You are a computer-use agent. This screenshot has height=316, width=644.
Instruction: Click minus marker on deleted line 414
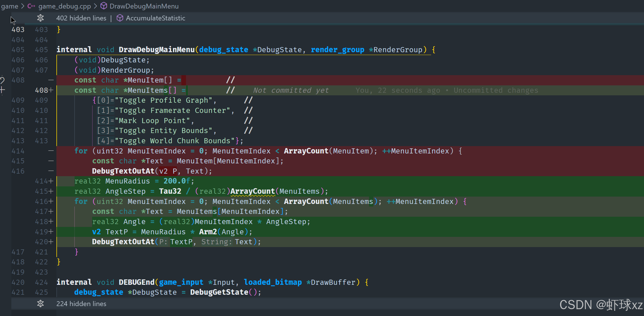pos(51,151)
